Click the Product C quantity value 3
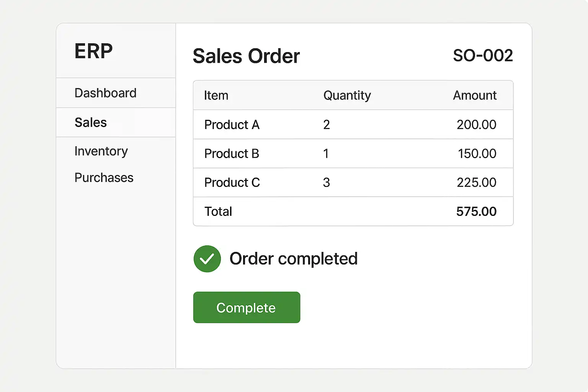 (x=326, y=183)
